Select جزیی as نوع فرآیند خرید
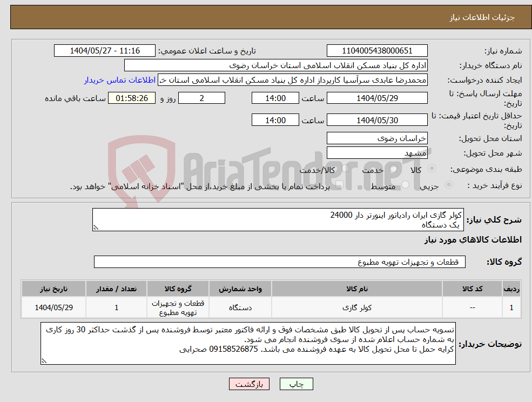Image resolution: width=532 pixels, height=402 pixels. 449,184
